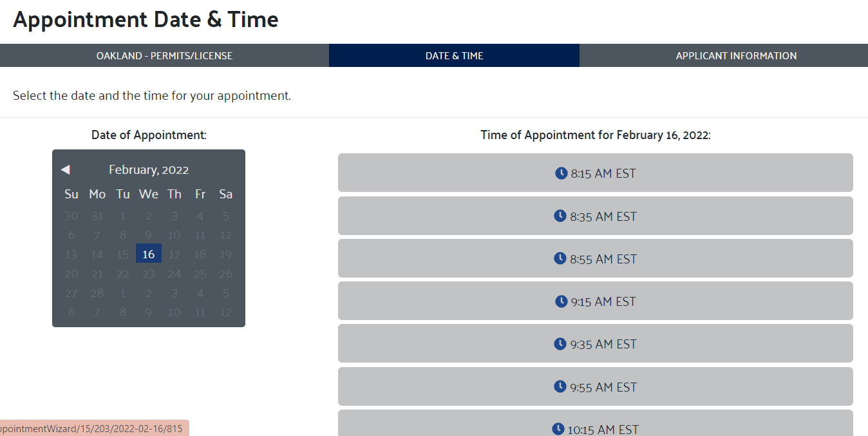
Task: Switch to the Date & Time step
Action: coord(454,55)
